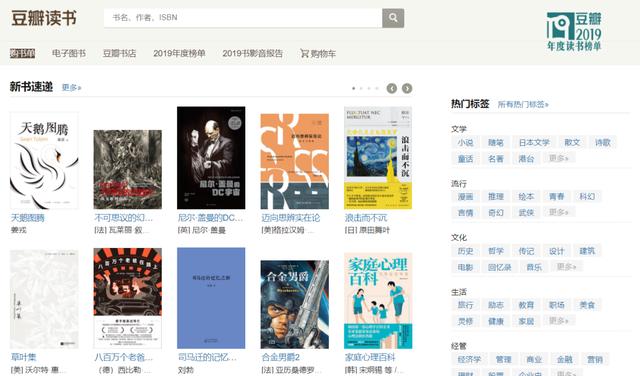Click the 家庭心理百科 title link
This screenshot has height=376, width=640.
click(x=370, y=357)
